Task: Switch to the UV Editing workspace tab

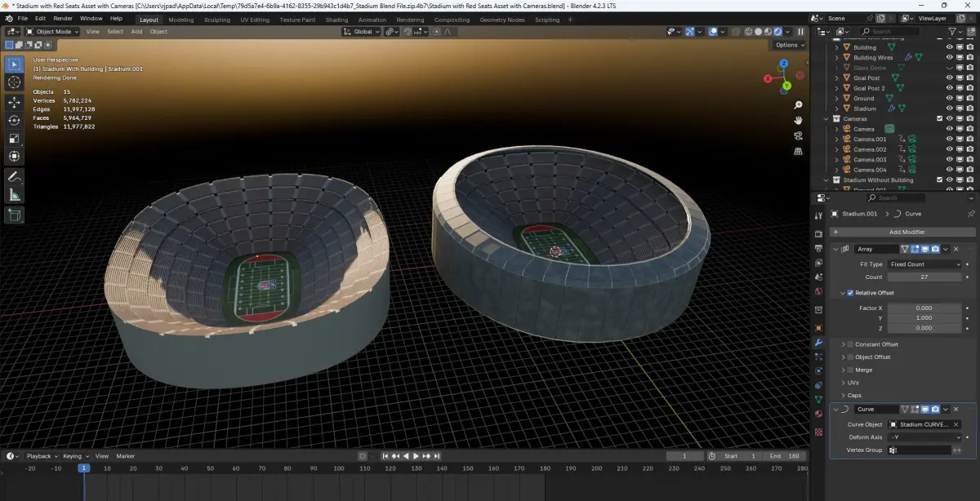Action: tap(255, 20)
